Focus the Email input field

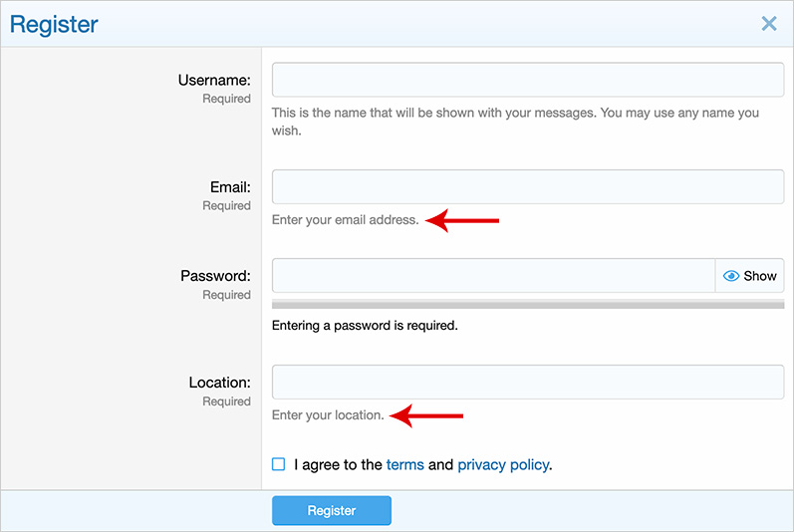[527, 186]
